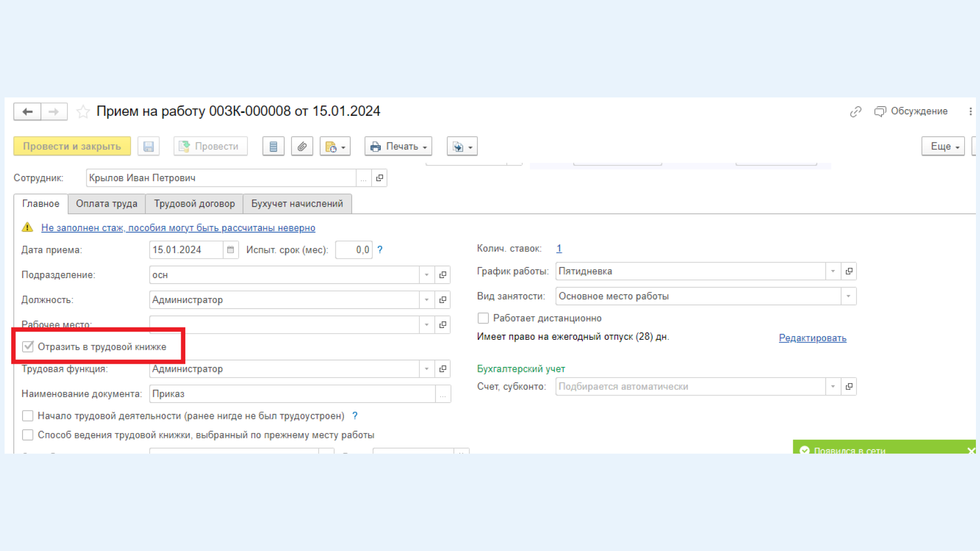Click the paperclip attachment icon
The height and width of the screenshot is (551, 980).
pyautogui.click(x=302, y=146)
